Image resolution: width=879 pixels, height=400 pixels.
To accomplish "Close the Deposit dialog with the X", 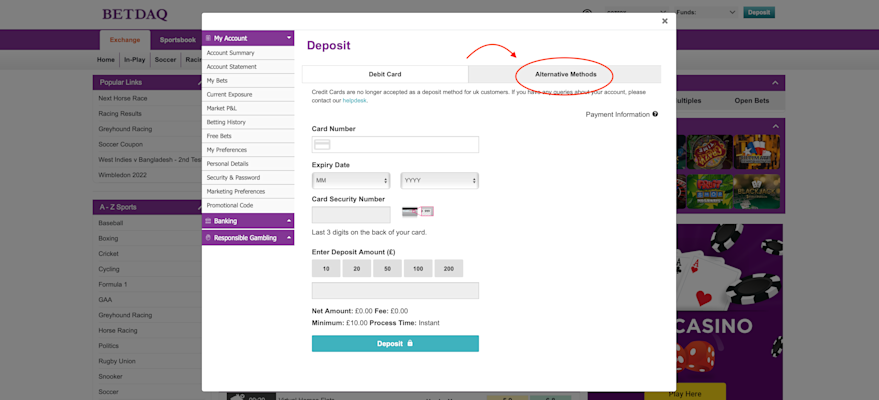I will click(665, 21).
